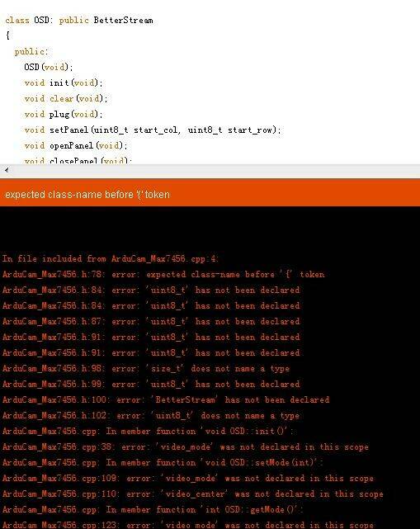This screenshot has height=529, width=420.
Task: Click the cpp:38 'video_mode' not declared error
Action: tap(185, 446)
